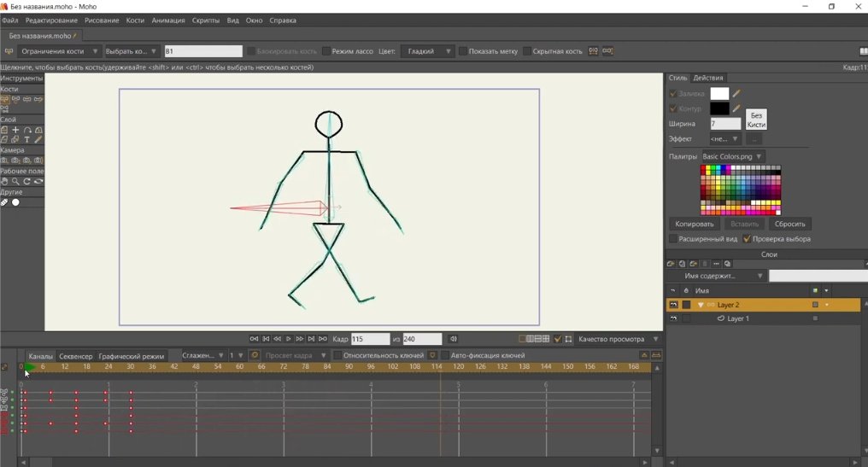Toggle visibility of Layer 1
The image size is (868, 467).
click(x=673, y=318)
